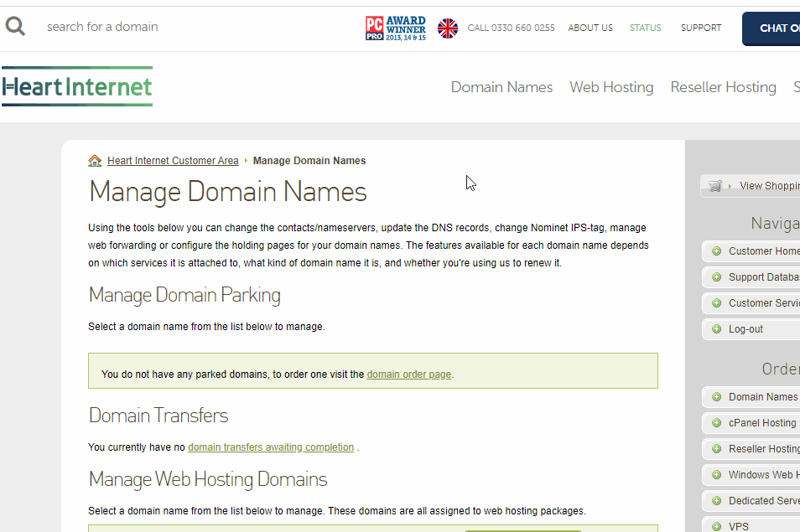Open the Web Hosting menu
The width and height of the screenshot is (800, 532).
(x=611, y=87)
